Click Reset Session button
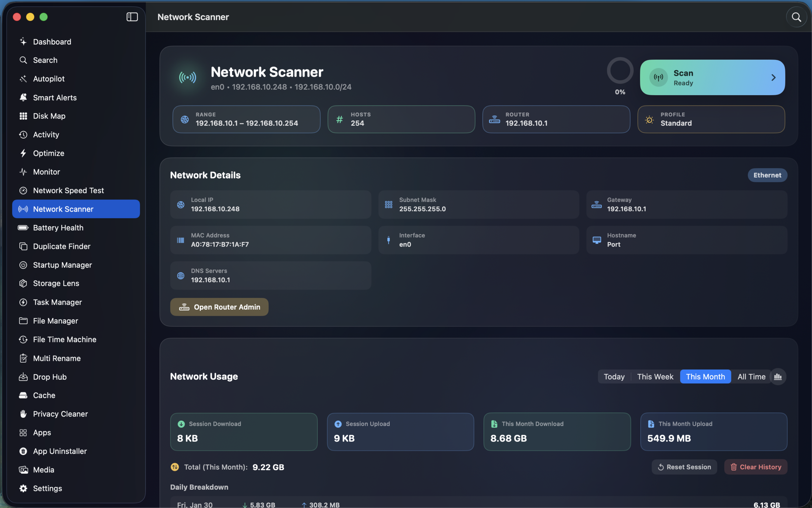Image resolution: width=812 pixels, height=508 pixels. tap(684, 467)
